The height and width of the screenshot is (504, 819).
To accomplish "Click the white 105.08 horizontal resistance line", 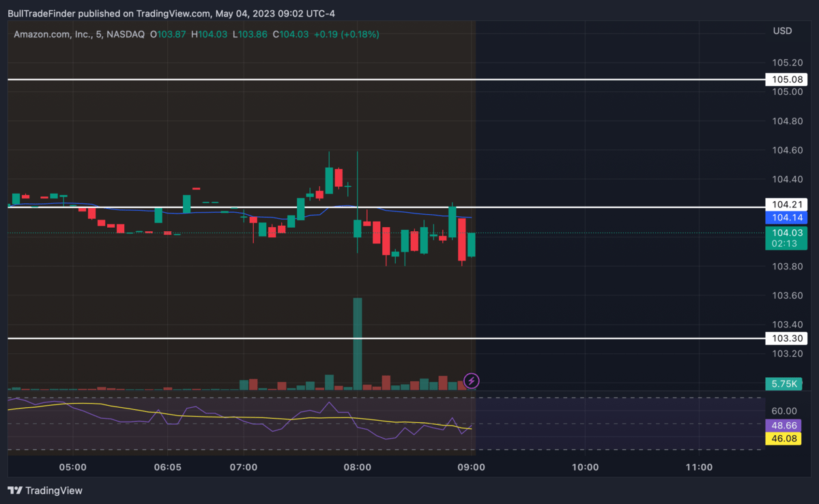I will (386, 80).
